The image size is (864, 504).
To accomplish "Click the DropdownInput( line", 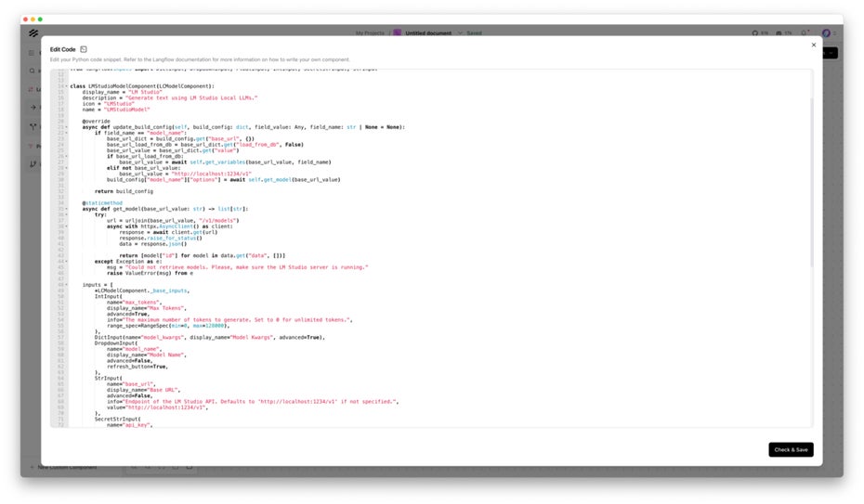I will (x=116, y=343).
